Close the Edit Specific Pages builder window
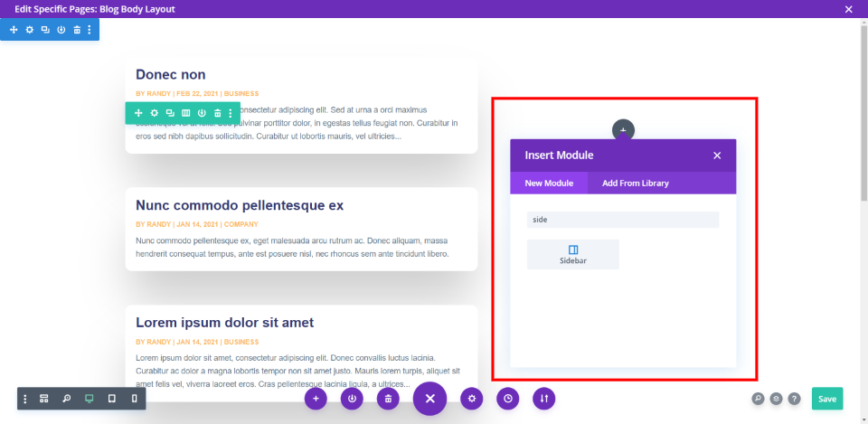 (x=849, y=9)
